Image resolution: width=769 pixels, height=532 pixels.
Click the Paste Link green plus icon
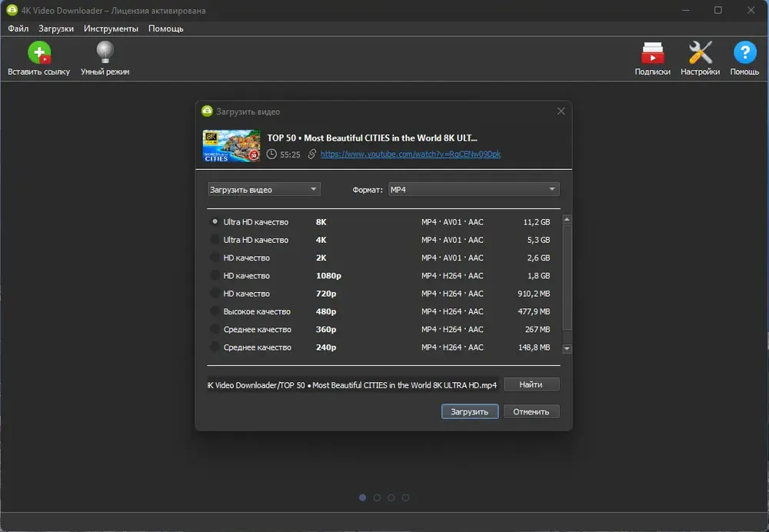[39, 52]
